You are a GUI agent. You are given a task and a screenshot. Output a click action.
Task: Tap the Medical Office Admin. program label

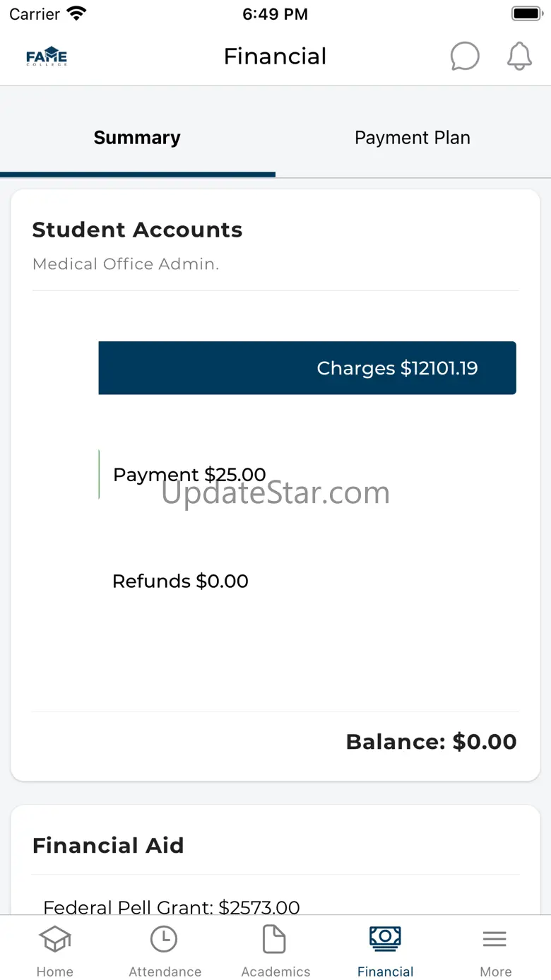[x=126, y=264]
